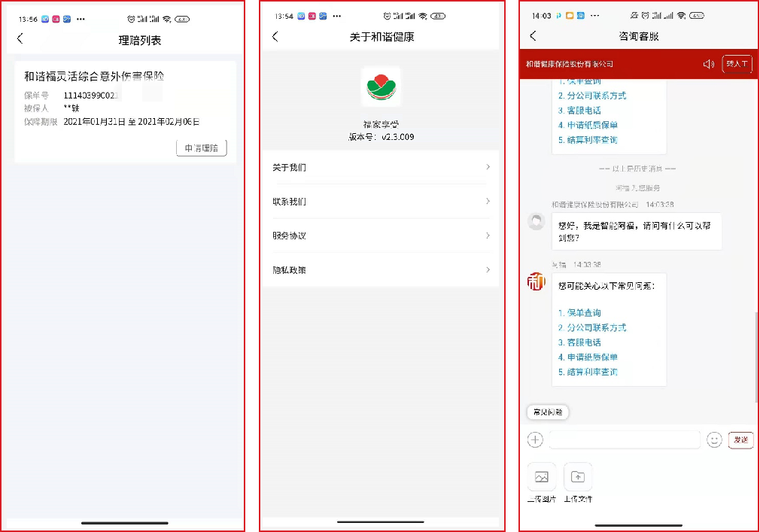The width and height of the screenshot is (760, 532).
Task: Mute the chat audio speaker icon
Action: click(708, 64)
